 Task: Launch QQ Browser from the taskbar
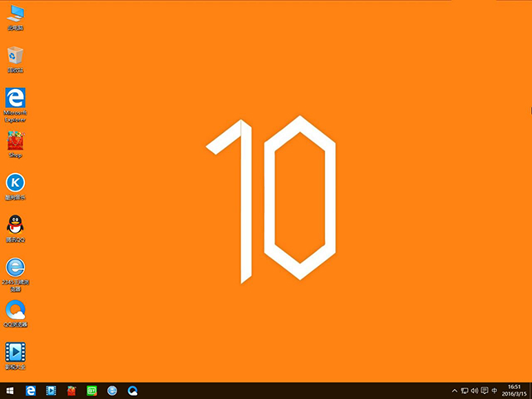point(132,391)
